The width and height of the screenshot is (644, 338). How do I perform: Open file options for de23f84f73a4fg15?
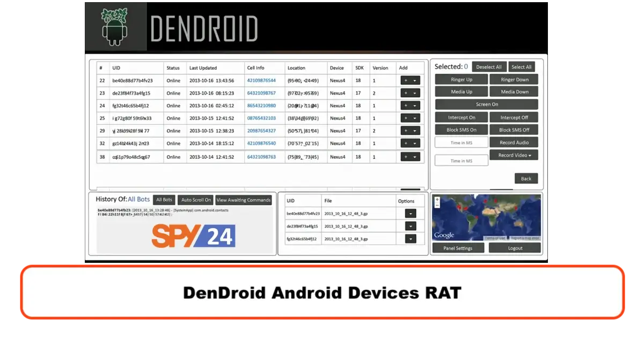point(411,226)
